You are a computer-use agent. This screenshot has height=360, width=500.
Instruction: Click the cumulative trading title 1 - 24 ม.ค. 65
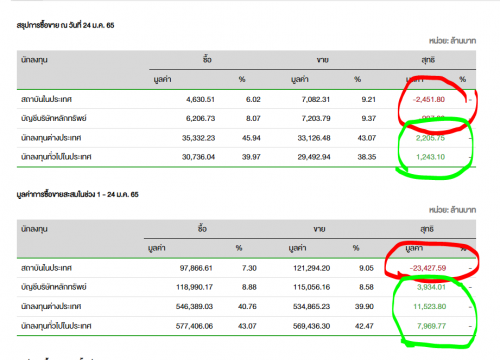[x=77, y=194]
